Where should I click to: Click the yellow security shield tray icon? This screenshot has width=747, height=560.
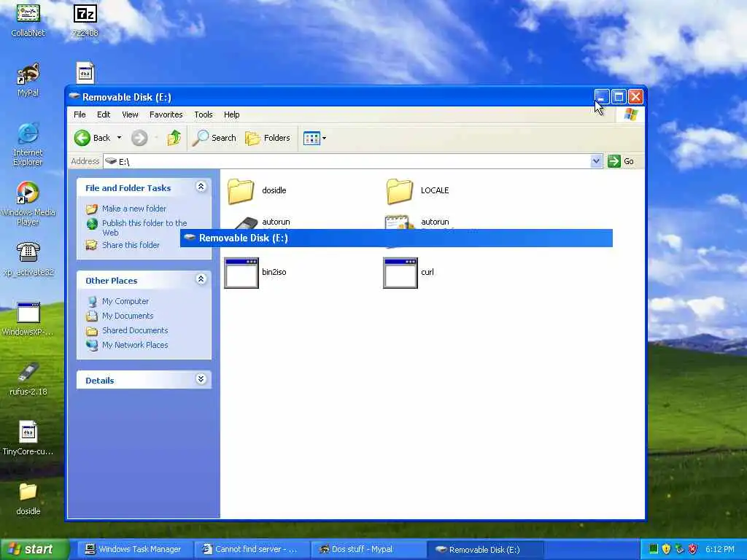click(x=667, y=550)
